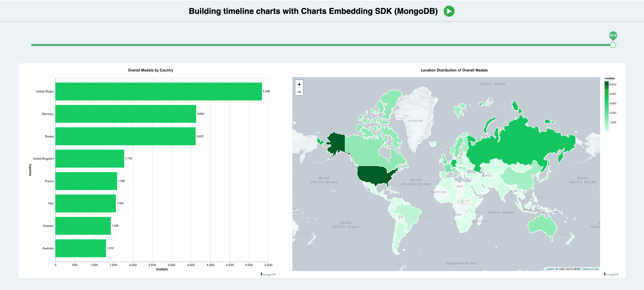
Task: Click the mongoDB logo under map
Action: point(611,274)
